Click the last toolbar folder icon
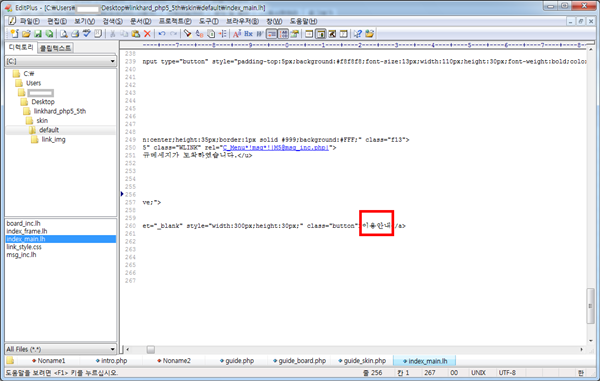This screenshot has width=600, height=381. [x=369, y=34]
